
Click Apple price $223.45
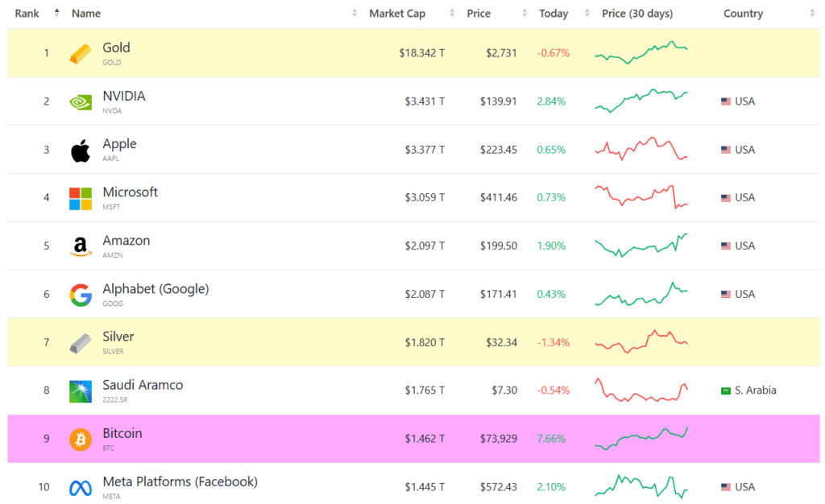[498, 150]
